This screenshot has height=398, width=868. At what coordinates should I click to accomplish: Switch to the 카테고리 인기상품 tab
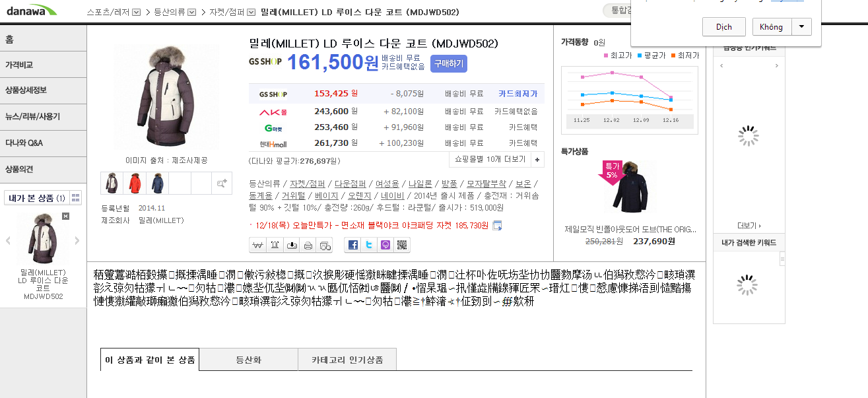click(x=347, y=360)
